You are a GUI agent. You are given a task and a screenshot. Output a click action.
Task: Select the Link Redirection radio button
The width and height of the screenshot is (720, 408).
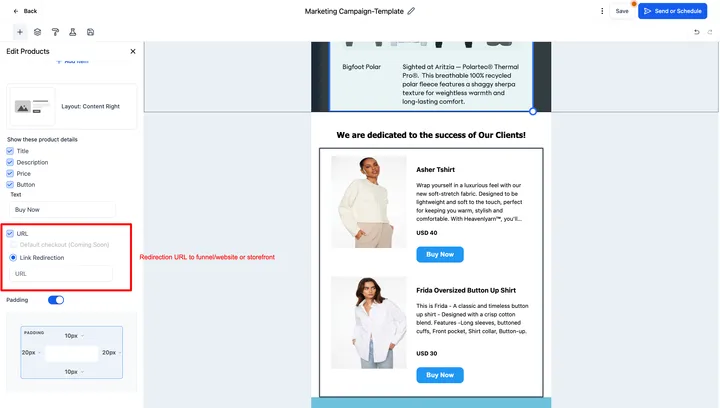13,257
